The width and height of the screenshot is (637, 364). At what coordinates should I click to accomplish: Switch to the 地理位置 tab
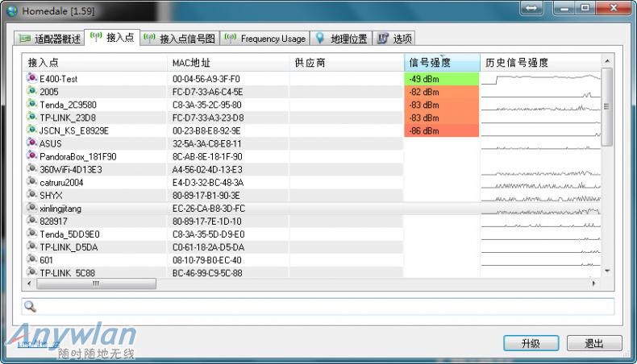click(x=341, y=39)
